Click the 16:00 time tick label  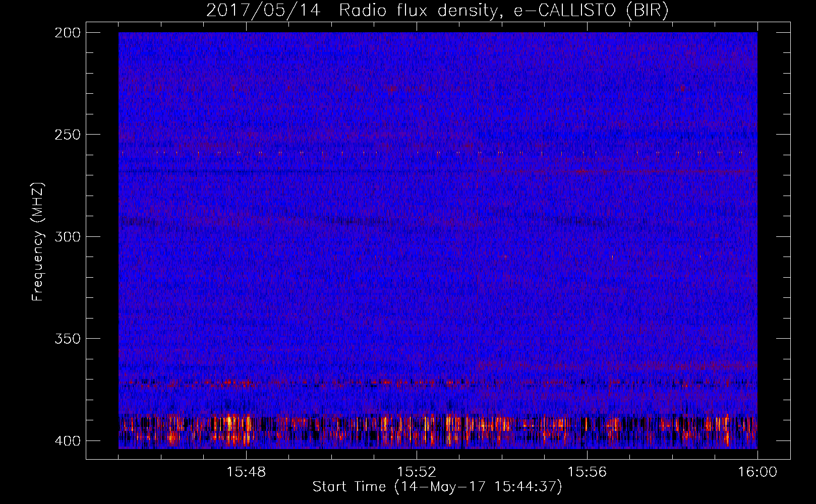[x=757, y=472]
